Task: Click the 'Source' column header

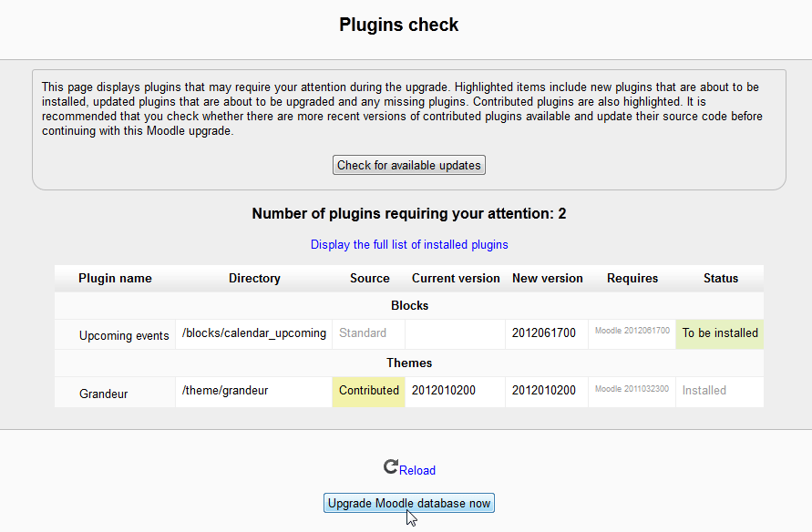Action: point(369,278)
